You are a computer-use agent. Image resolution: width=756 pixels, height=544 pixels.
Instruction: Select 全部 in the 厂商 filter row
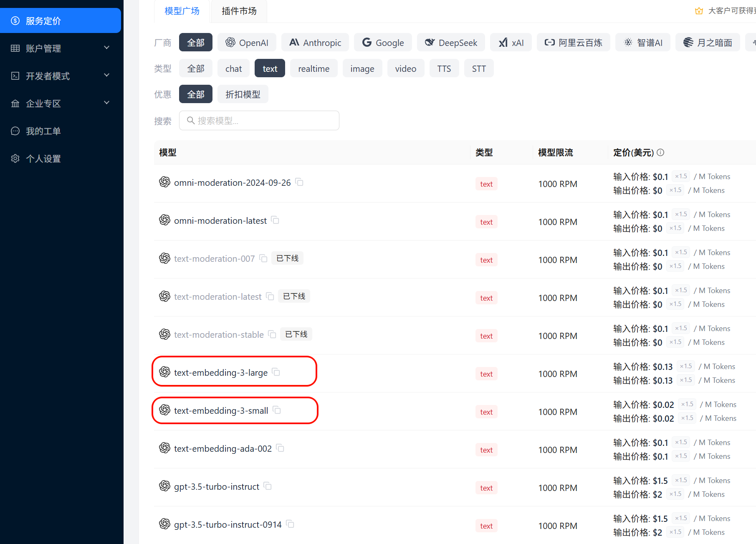(x=196, y=42)
